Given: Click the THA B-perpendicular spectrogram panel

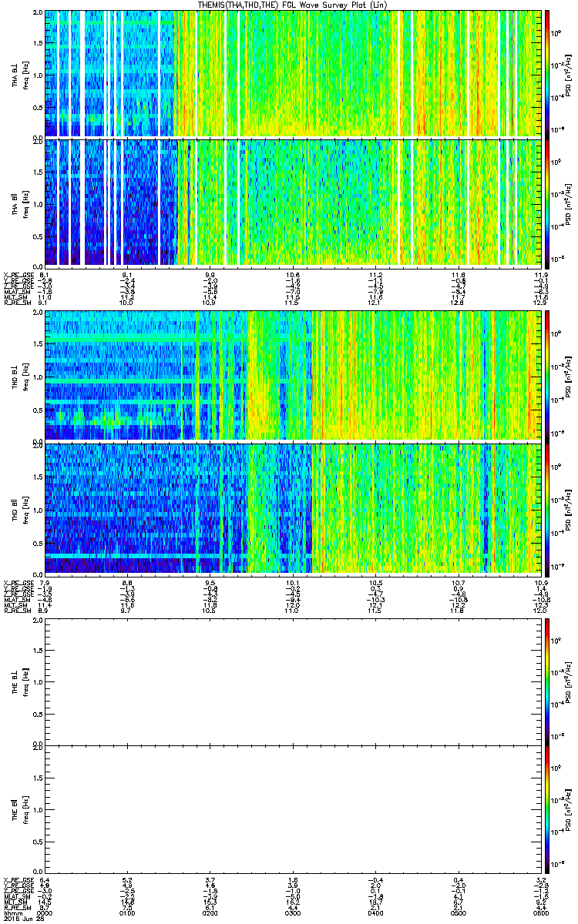Looking at the screenshot, I should 294,73.
